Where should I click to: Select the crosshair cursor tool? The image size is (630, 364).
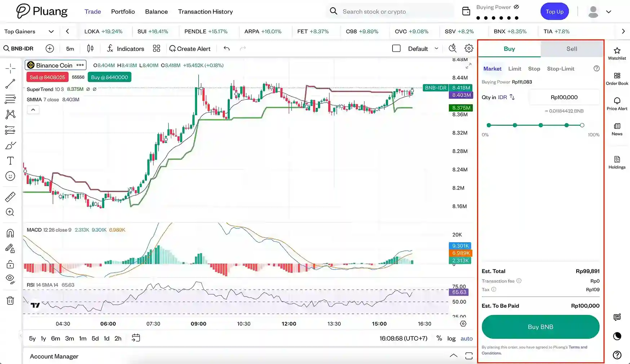point(10,68)
